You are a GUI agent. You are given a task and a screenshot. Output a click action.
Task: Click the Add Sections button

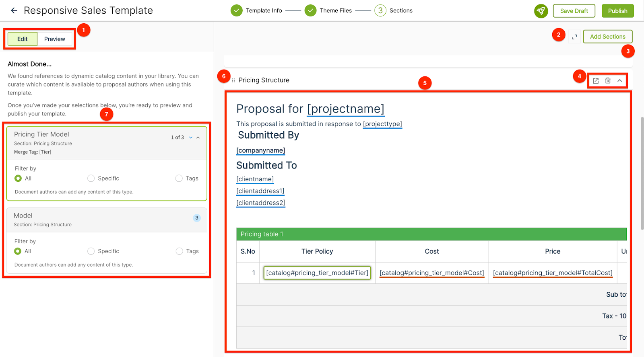607,37
